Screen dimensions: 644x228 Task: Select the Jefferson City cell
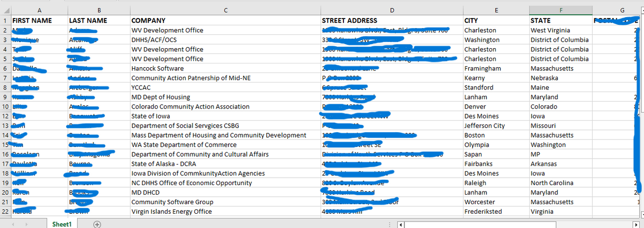click(x=496, y=125)
